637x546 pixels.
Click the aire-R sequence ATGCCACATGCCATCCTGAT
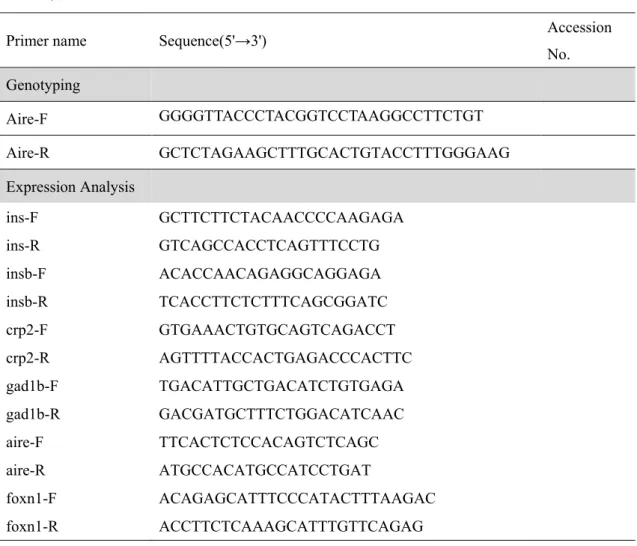(x=265, y=470)
